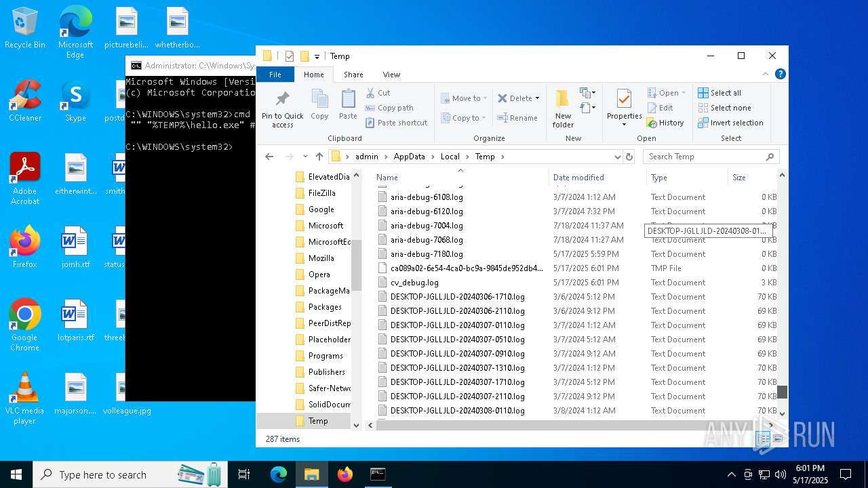Expand the address bar history dropdown
The height and width of the screenshot is (488, 868).
click(617, 157)
